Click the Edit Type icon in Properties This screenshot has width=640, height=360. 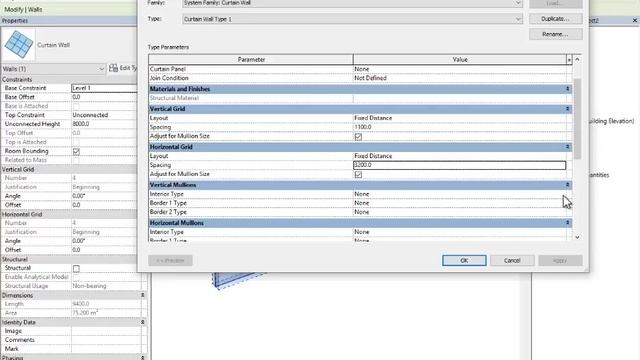pyautogui.click(x=114, y=68)
